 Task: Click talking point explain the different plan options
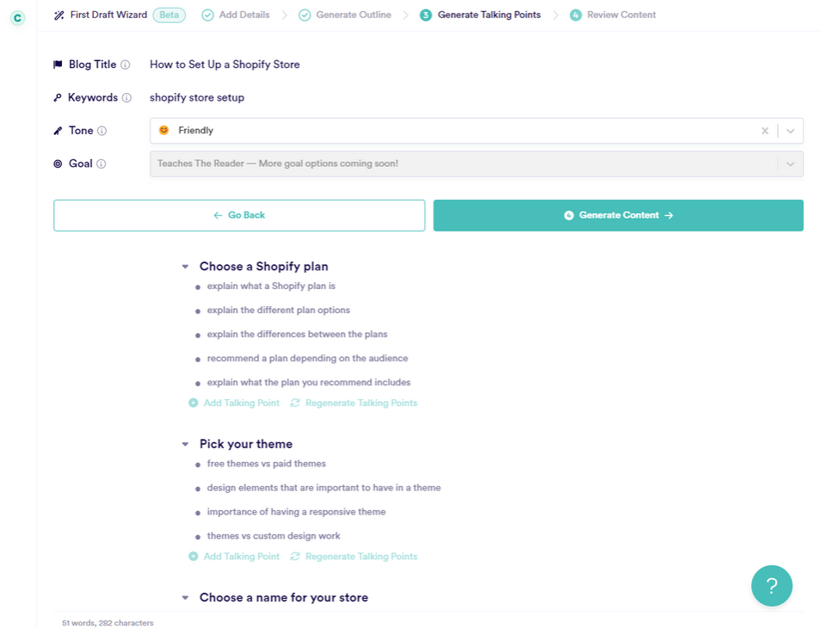tap(278, 310)
